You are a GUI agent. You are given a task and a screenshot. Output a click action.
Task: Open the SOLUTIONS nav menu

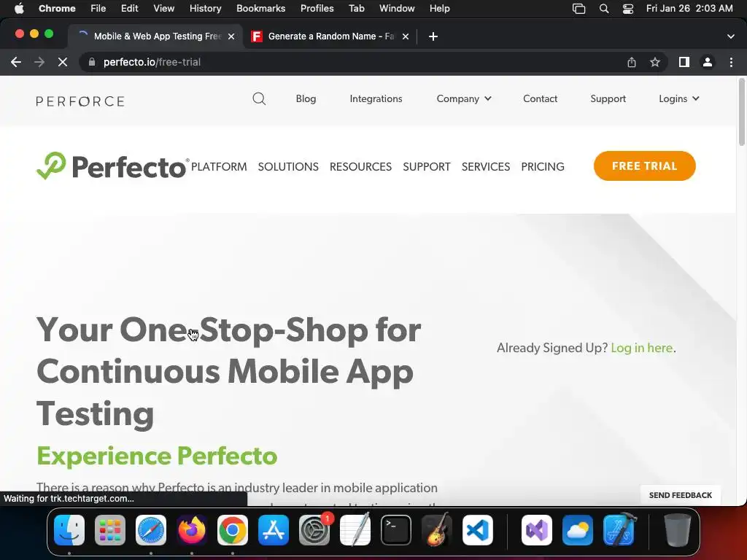[x=288, y=167]
